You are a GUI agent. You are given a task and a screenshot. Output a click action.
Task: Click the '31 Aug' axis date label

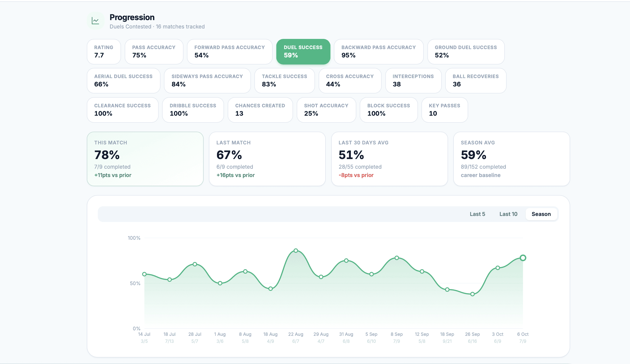click(x=346, y=334)
